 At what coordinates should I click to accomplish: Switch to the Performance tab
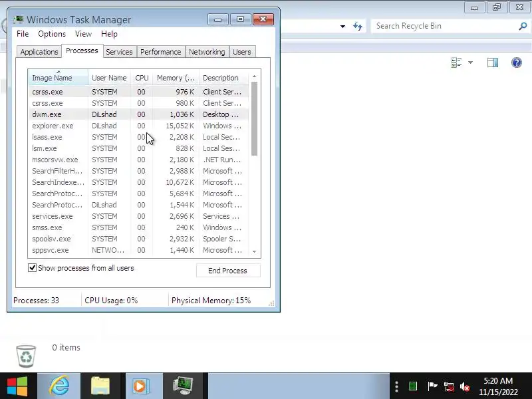160,52
